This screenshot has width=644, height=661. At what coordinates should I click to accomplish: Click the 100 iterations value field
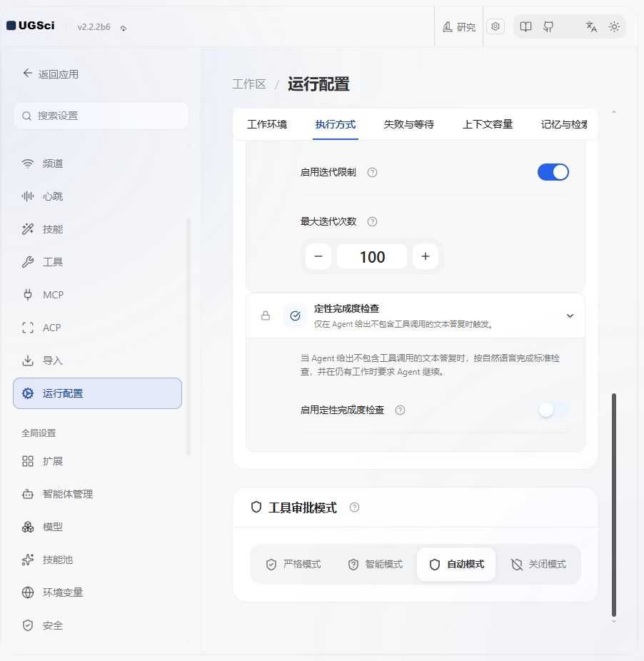372,256
